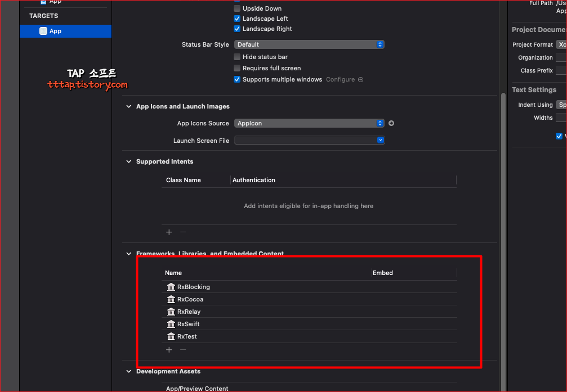Screen dimensions: 567x392
Task: Uncheck the Landscape Left orientation
Action: coord(237,19)
